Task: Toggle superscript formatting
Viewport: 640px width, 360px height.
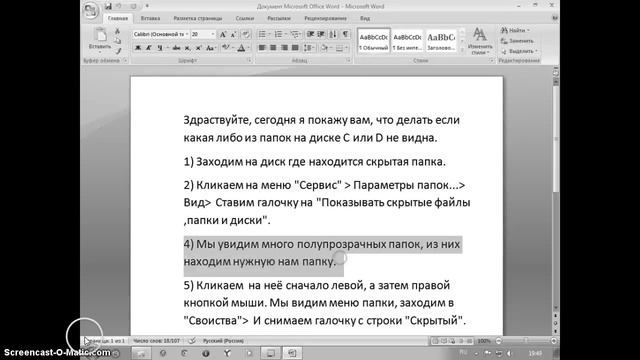Action: (198, 48)
